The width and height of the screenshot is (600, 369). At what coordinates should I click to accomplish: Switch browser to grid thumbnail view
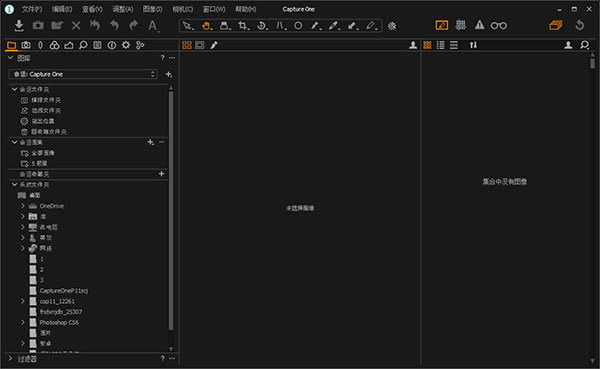(427, 45)
